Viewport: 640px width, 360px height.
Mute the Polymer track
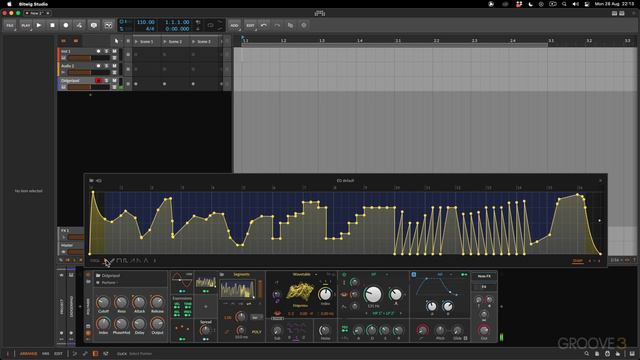pyautogui.click(x=114, y=80)
